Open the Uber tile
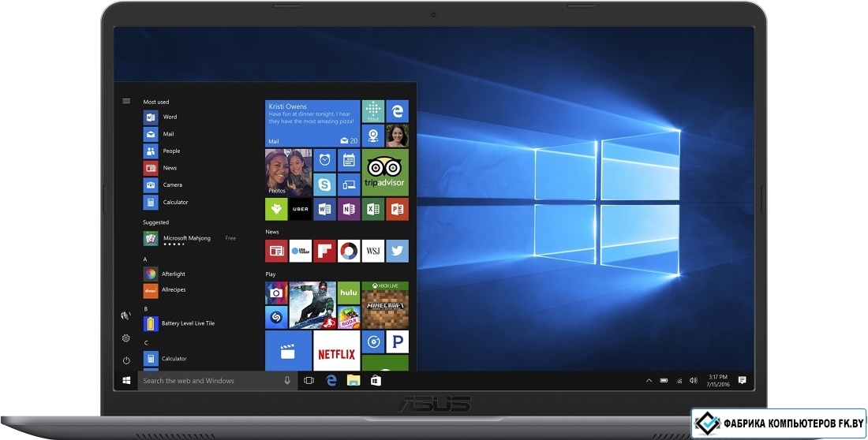 [x=301, y=209]
